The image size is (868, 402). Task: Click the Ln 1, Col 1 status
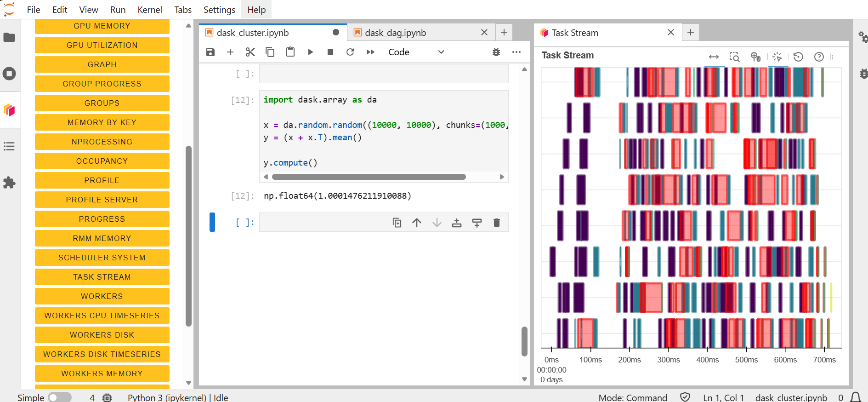tap(723, 397)
